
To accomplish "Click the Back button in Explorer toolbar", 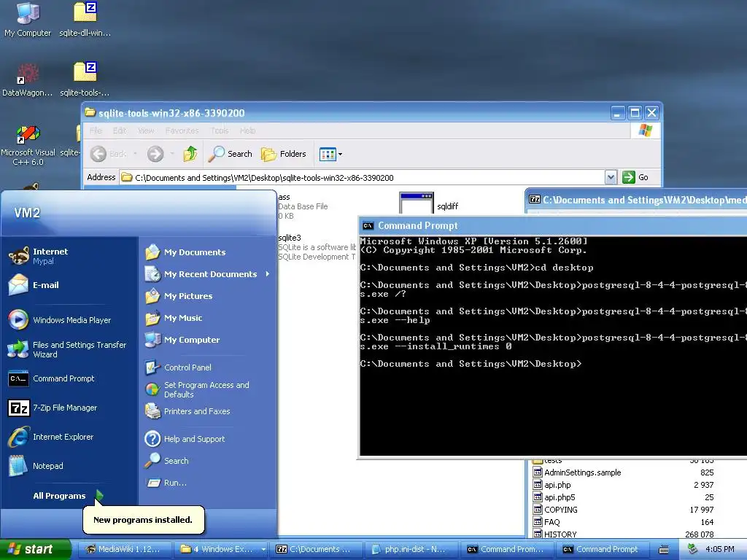I will pos(109,154).
